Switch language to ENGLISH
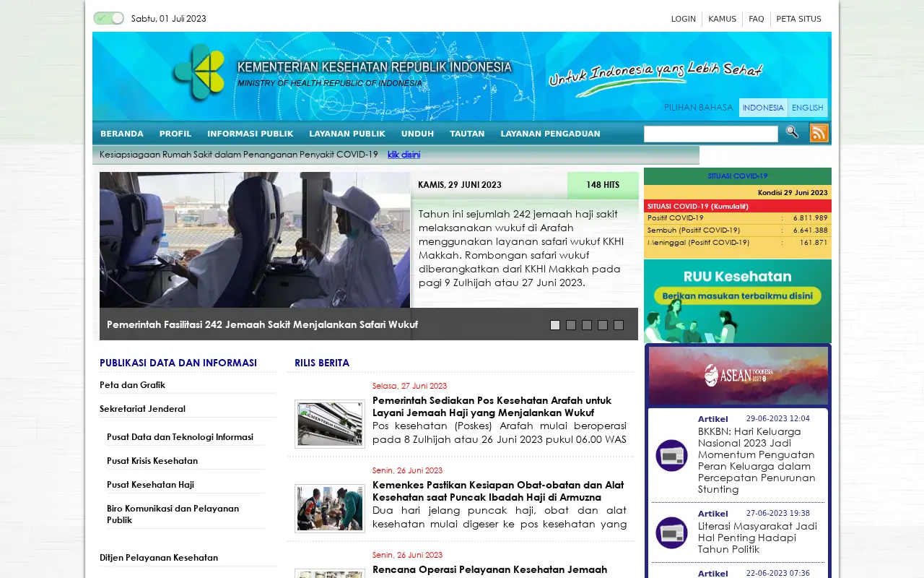924x578 pixels. pyautogui.click(x=808, y=108)
